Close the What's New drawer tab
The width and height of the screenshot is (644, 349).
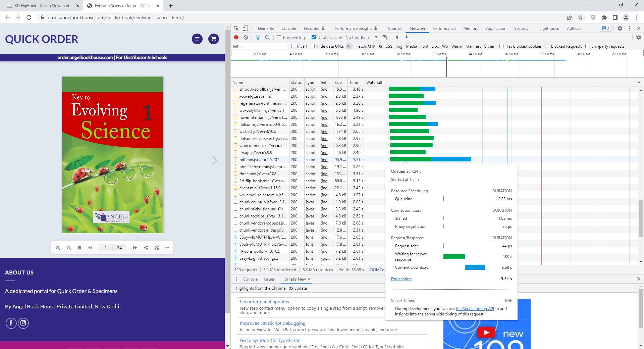click(309, 279)
